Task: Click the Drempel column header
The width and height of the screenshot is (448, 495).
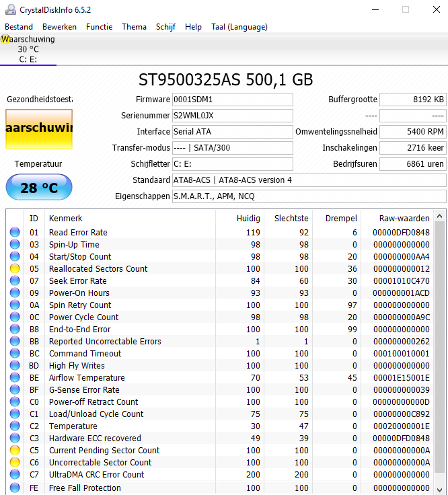Action: coord(337,218)
